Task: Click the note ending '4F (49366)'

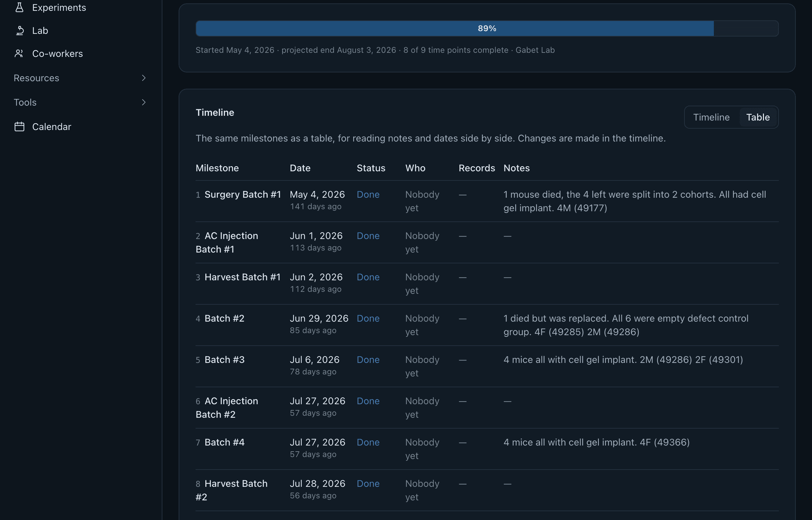Action: point(596,442)
